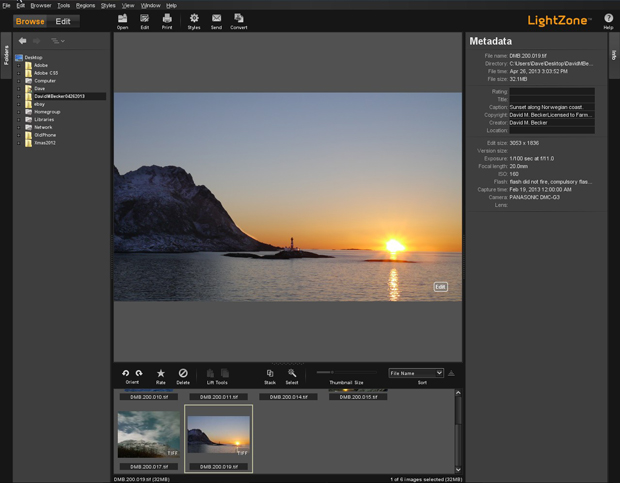
Task: Select Desktop in folder tree
Action: [x=33, y=58]
